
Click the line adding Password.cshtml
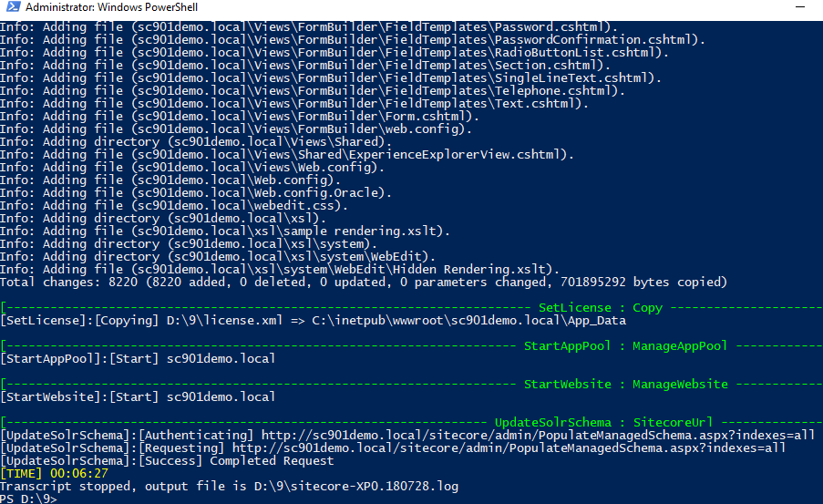[309, 26]
